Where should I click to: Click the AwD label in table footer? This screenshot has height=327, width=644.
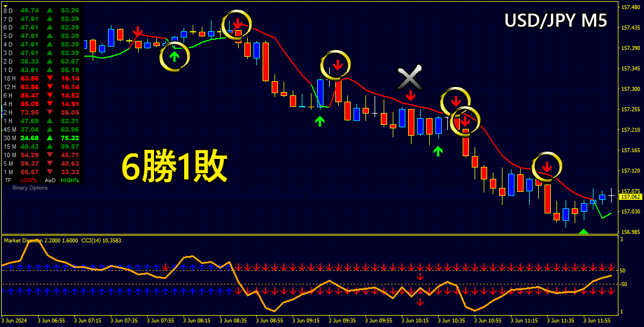(x=50, y=180)
